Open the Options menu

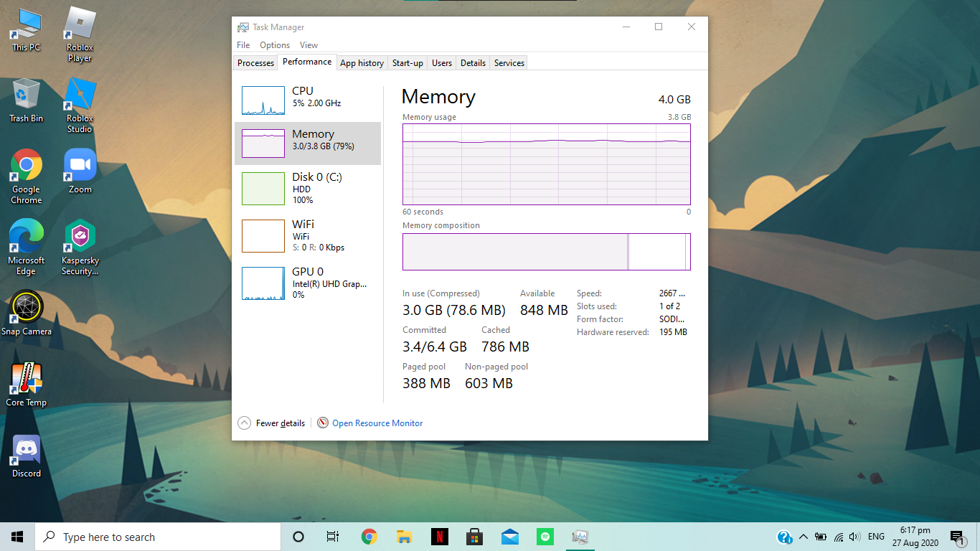pos(275,45)
